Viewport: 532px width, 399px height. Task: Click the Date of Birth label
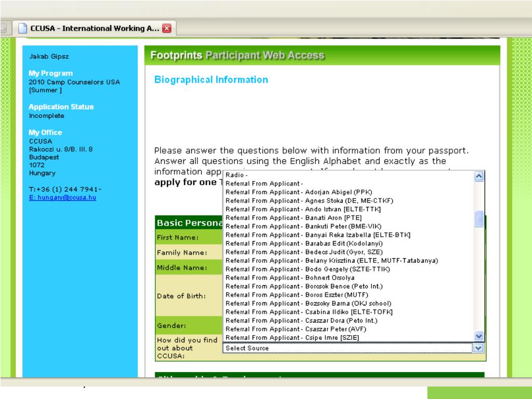tap(181, 296)
